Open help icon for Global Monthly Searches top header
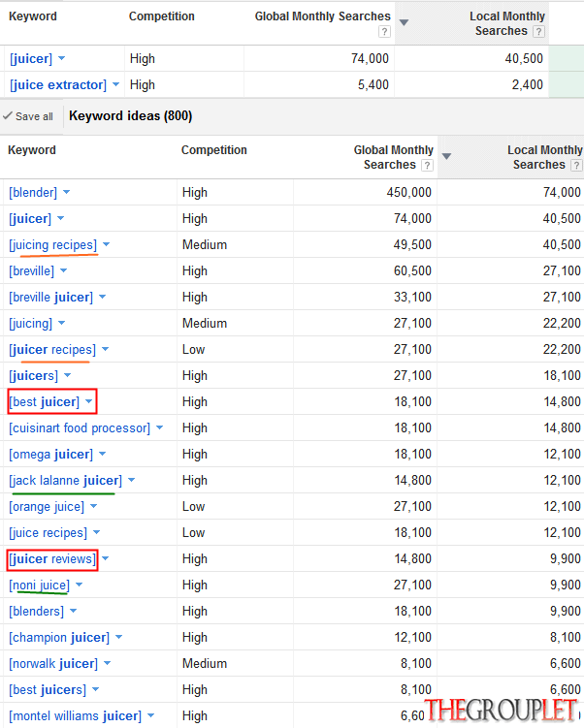584x728 pixels. pyautogui.click(x=384, y=32)
